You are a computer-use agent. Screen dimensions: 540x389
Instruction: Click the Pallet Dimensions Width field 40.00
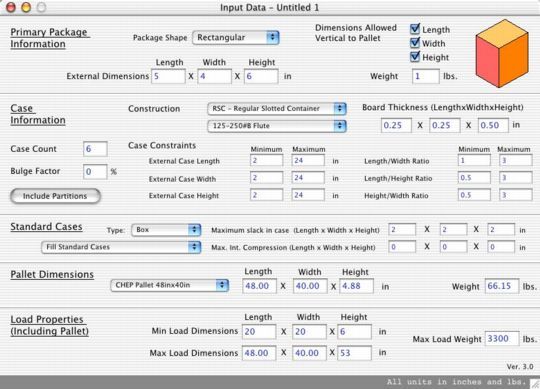coord(310,286)
